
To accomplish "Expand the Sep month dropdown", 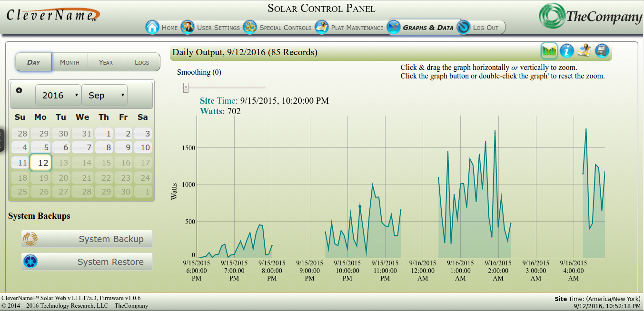I will [104, 95].
